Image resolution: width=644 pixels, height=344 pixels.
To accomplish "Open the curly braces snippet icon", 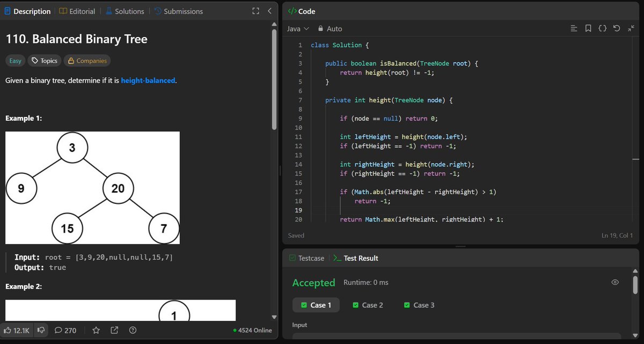I will (603, 28).
